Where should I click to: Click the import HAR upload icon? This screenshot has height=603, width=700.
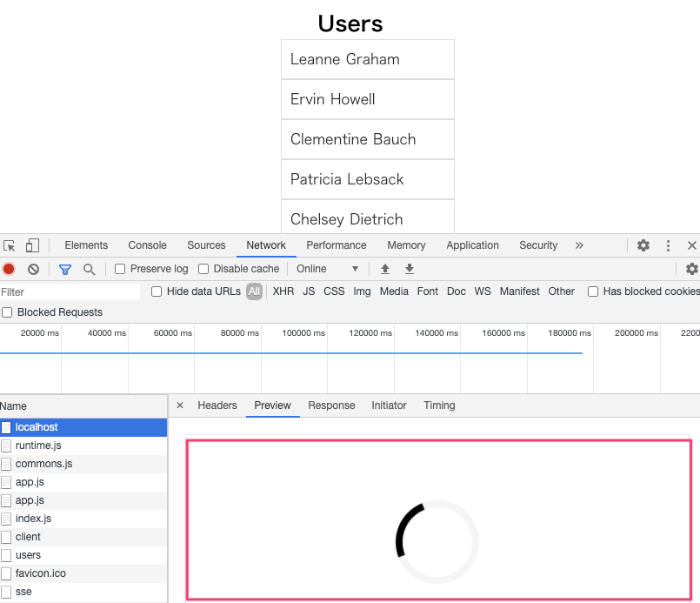point(385,269)
